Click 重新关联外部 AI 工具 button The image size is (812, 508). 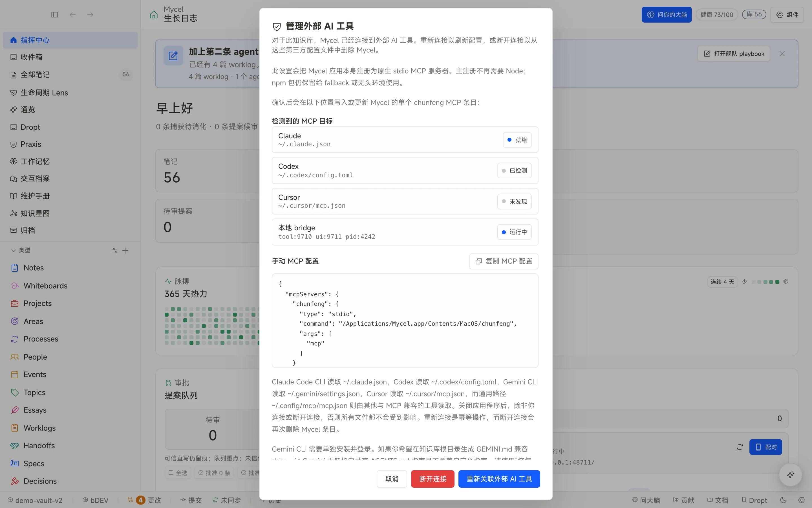499,479
